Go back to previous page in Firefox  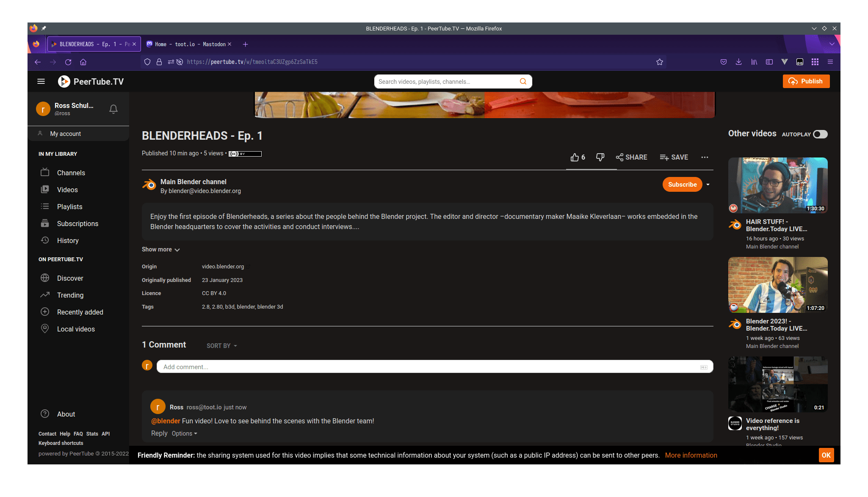[38, 62]
